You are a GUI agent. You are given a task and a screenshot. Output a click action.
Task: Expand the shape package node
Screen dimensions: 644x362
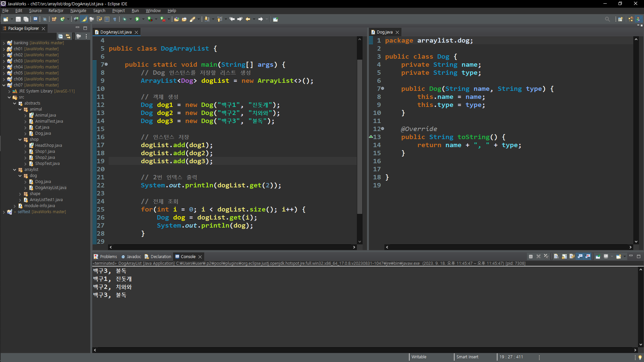click(20, 194)
